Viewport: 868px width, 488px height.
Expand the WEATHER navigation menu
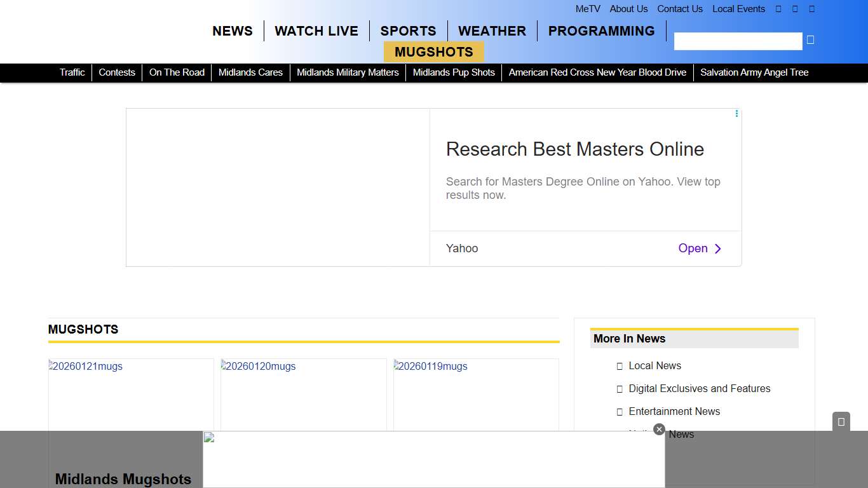pyautogui.click(x=492, y=31)
